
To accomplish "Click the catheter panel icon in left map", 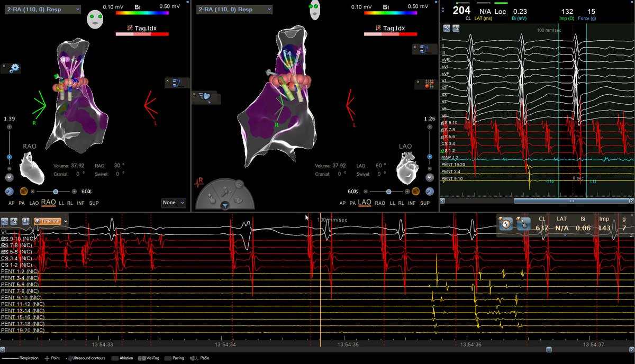I will coord(177,83).
